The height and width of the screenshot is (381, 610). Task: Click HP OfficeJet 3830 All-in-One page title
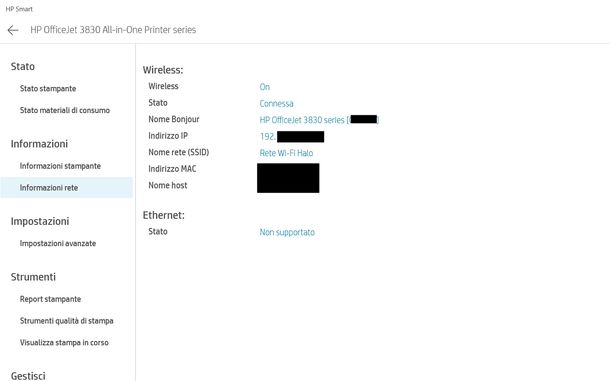pos(113,30)
